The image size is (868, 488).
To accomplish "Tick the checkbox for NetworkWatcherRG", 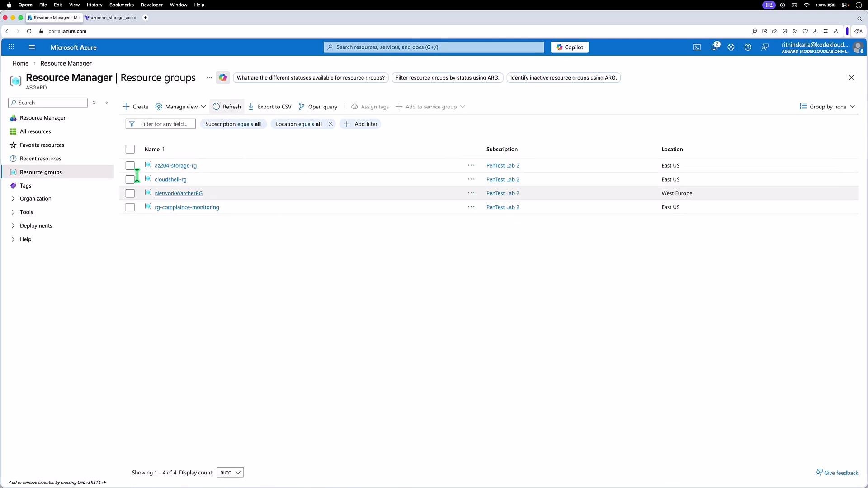I will (x=130, y=194).
